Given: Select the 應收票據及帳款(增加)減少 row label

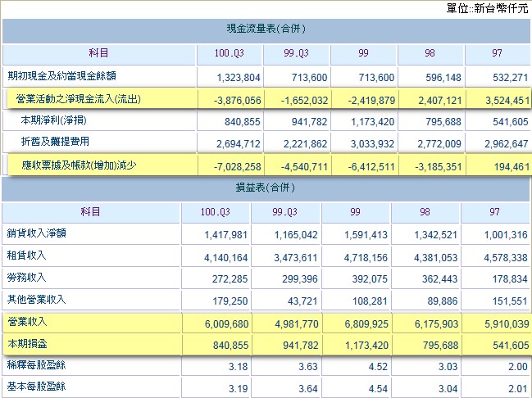Looking at the screenshot, I should point(79,165).
